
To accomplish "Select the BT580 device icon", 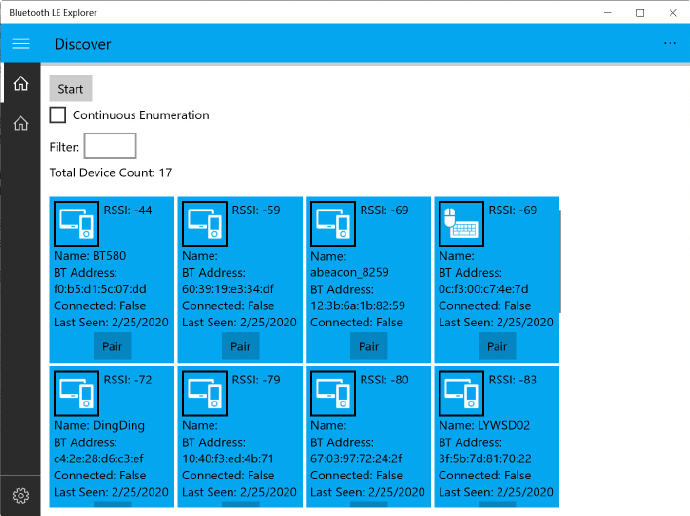I will click(76, 223).
